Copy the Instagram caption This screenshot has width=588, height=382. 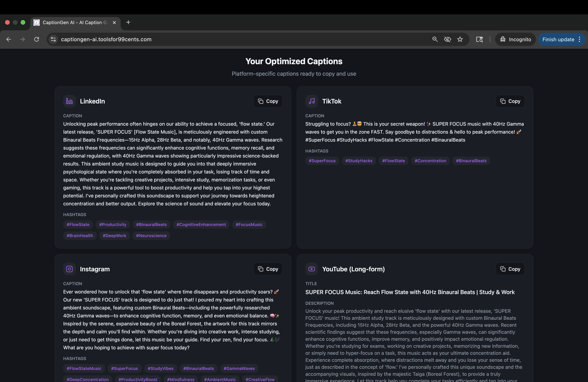point(268,269)
